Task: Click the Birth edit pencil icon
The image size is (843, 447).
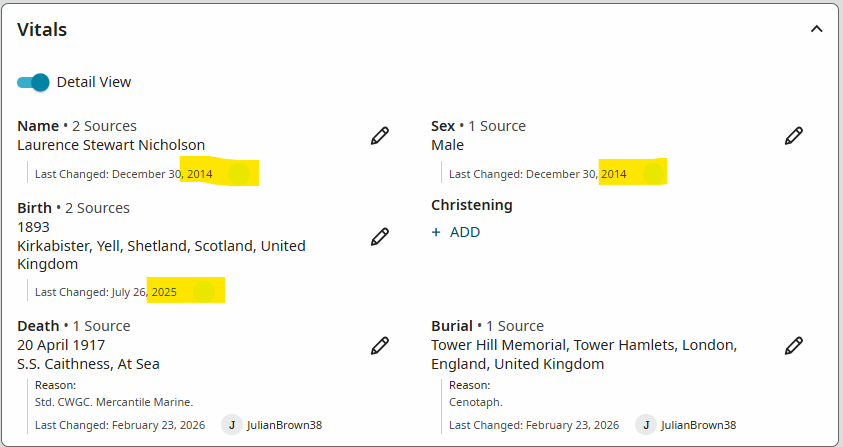Action: pos(380,237)
